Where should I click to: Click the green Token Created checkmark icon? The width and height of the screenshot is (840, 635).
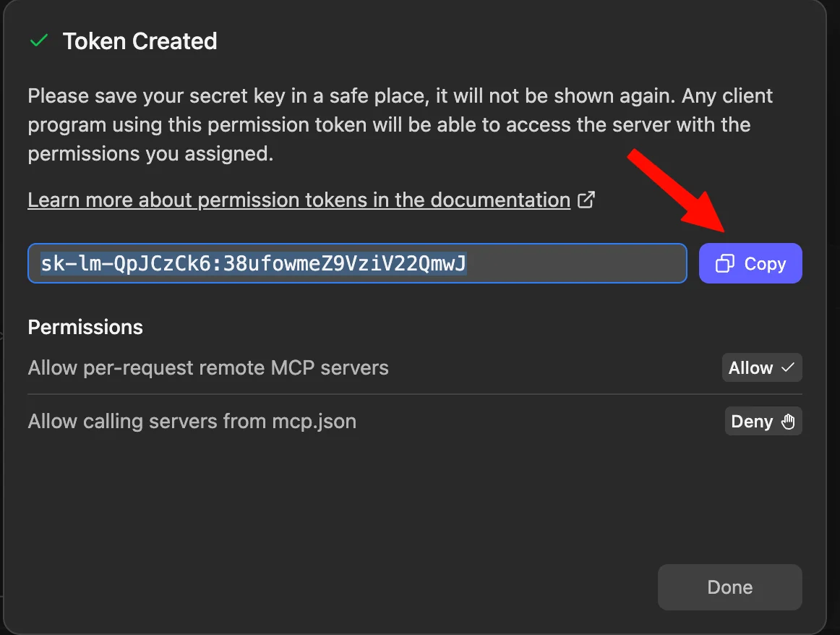(39, 41)
